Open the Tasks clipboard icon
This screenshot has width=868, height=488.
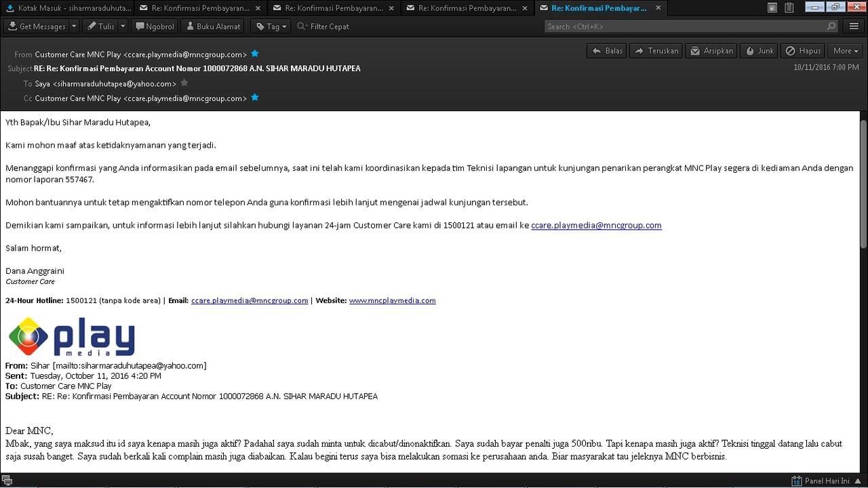coord(789,8)
